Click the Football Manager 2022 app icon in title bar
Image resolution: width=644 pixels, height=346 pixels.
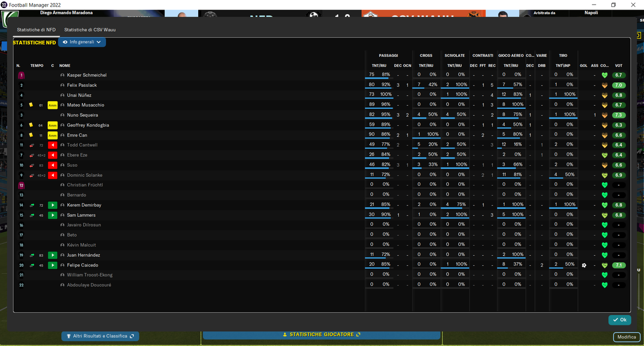(4, 5)
